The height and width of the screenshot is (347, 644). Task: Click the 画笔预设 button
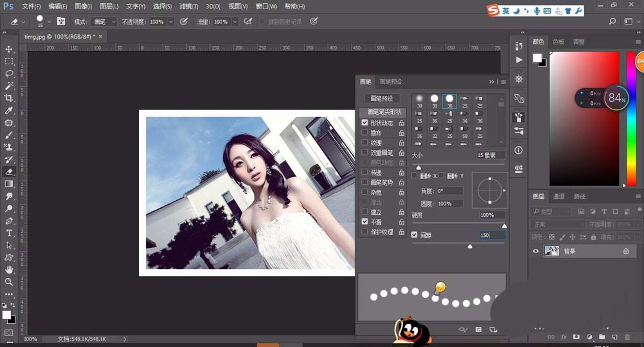click(x=381, y=98)
